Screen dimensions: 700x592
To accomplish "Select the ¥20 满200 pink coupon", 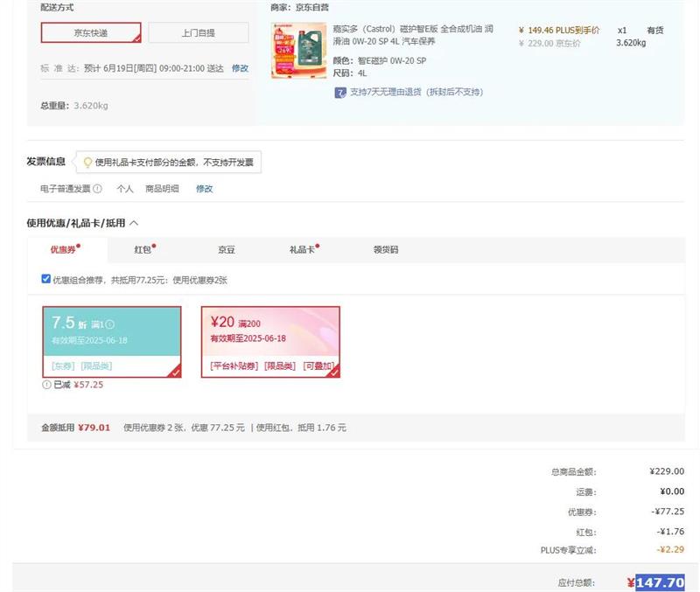I will coord(270,341).
